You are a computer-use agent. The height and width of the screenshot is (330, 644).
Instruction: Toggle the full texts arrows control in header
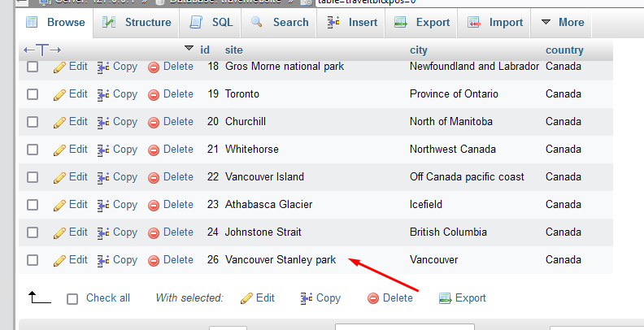pos(42,50)
